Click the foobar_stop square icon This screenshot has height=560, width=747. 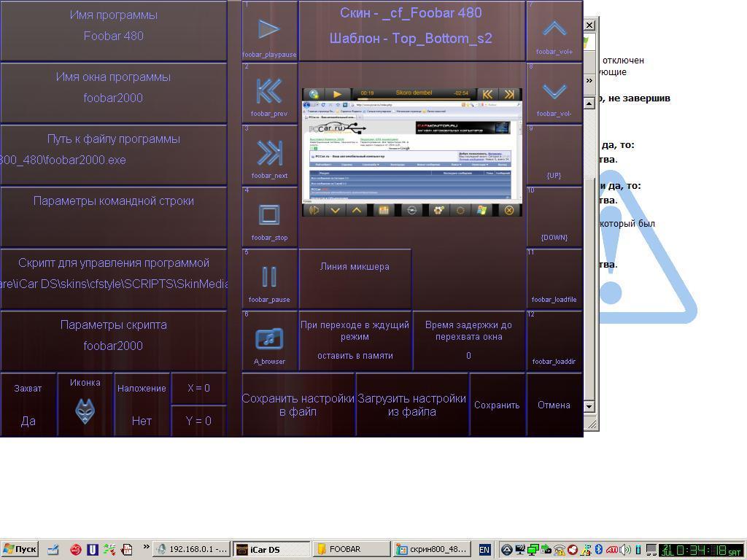coord(269,215)
